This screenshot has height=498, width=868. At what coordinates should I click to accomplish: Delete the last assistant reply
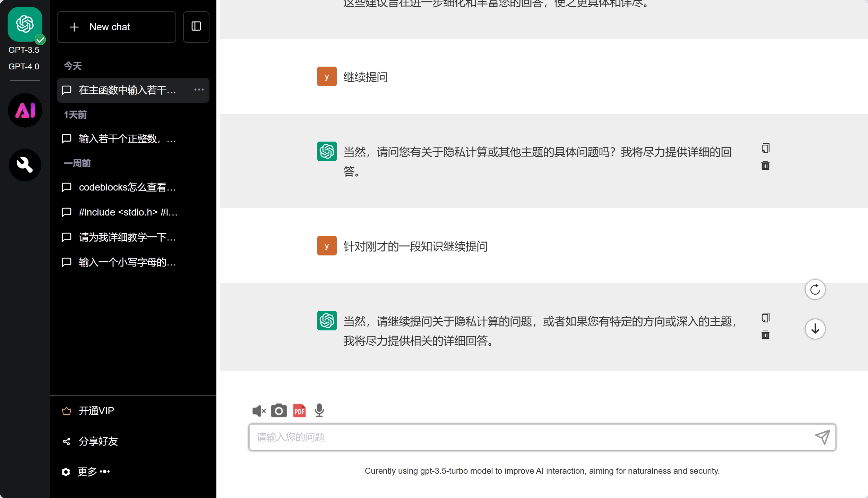765,335
